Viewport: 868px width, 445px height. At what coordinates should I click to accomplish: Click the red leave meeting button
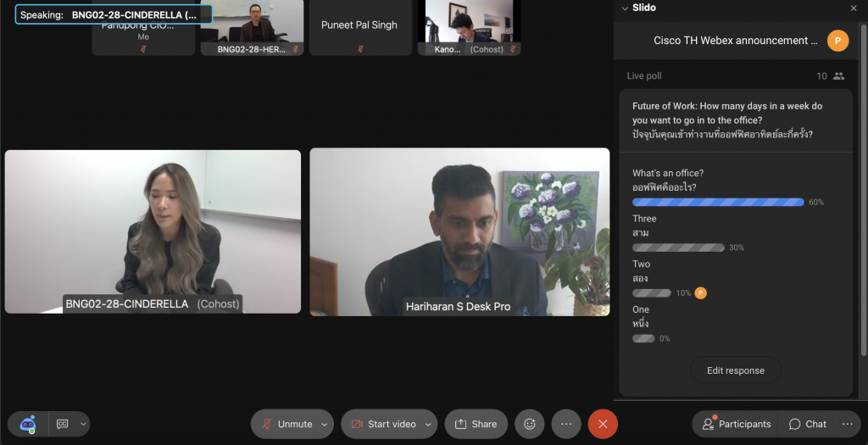603,424
